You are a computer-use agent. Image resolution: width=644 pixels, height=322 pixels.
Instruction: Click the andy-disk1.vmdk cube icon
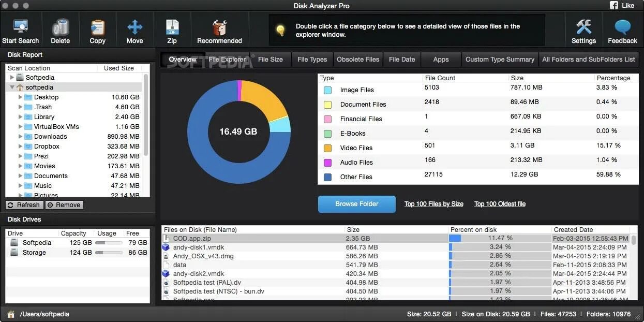click(166, 247)
